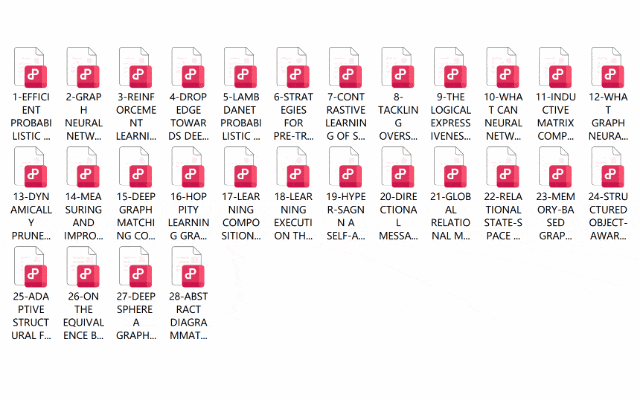
Task: Click file name "15-DEEP GRAPH MATCHING CO..."
Action: coord(136,216)
